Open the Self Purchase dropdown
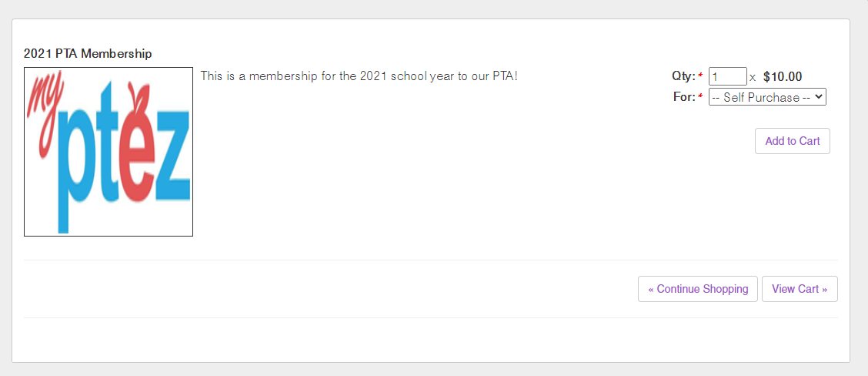Viewport: 868px width, 376px height. [762, 98]
